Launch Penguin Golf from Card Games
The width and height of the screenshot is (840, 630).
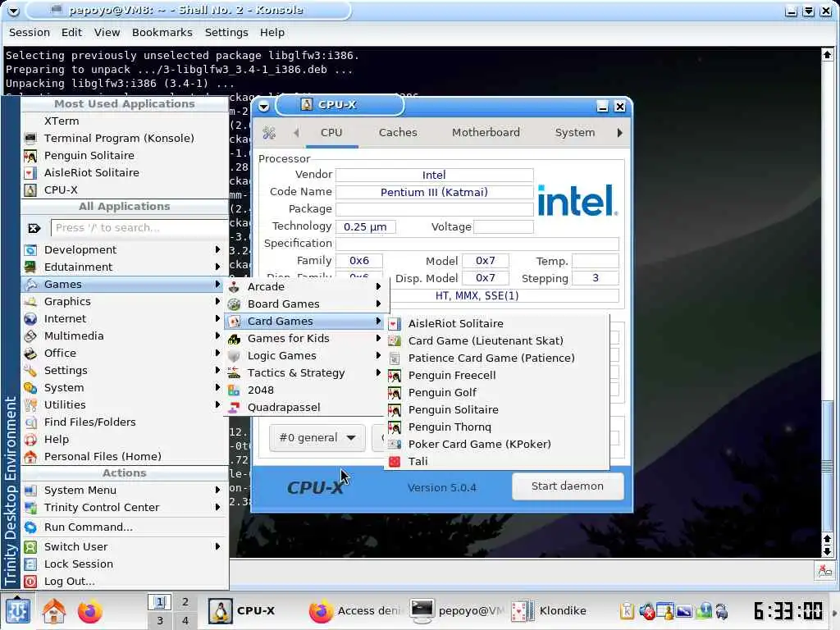point(497,393)
